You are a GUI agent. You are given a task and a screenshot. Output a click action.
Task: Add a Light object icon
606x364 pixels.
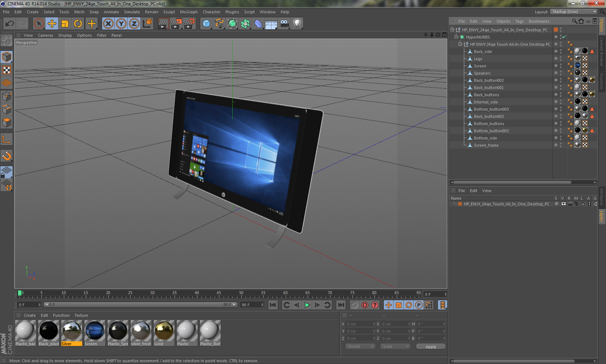click(x=297, y=24)
